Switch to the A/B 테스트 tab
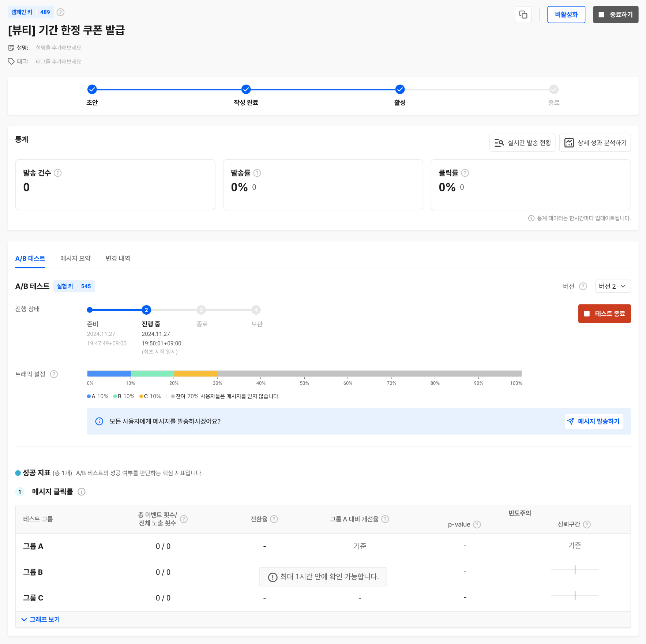This screenshot has height=644, width=646. pos(30,259)
